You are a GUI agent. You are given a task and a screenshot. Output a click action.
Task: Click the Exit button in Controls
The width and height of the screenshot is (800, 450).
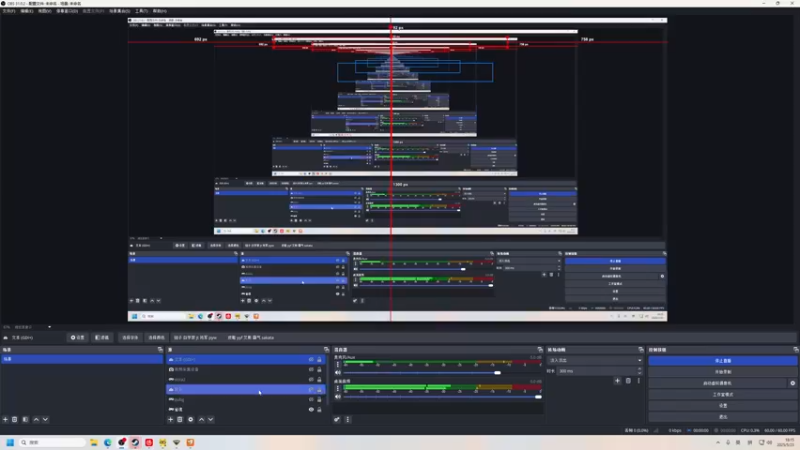click(x=722, y=416)
